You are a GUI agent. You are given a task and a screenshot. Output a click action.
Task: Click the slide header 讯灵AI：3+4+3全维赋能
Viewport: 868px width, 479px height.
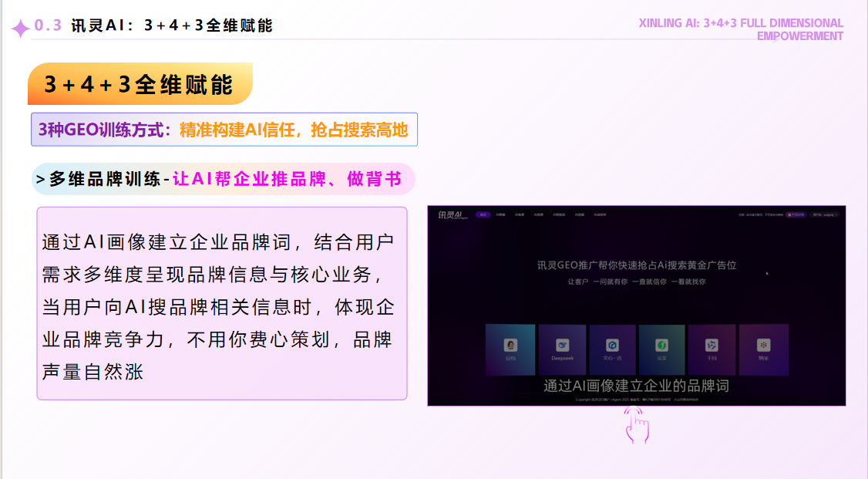(x=172, y=25)
